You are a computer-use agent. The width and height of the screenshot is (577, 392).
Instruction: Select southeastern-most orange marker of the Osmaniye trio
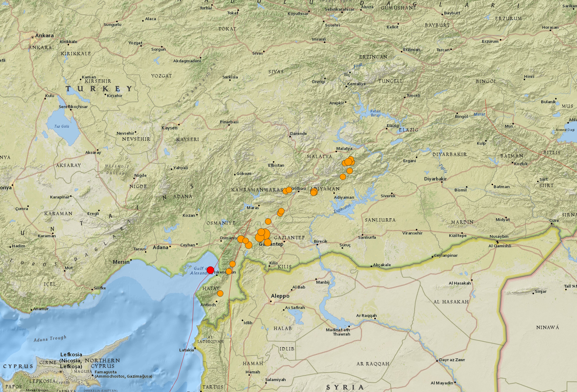(249, 245)
